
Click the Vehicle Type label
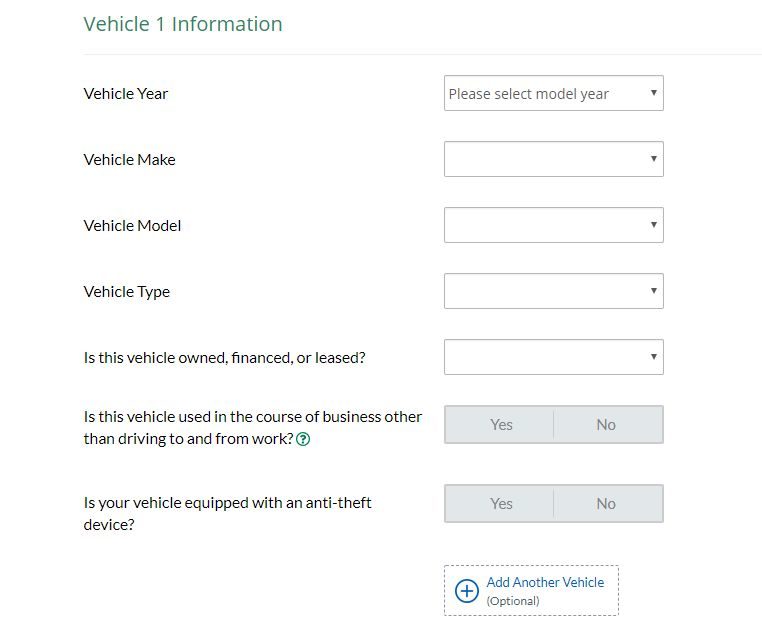pyautogui.click(x=127, y=291)
